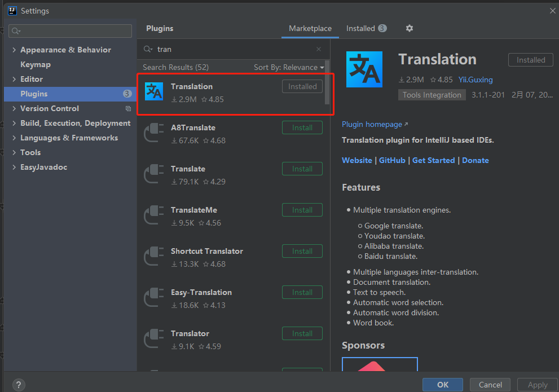Click the Translator plugin icon
The width and height of the screenshot is (559, 392).
tap(154, 338)
